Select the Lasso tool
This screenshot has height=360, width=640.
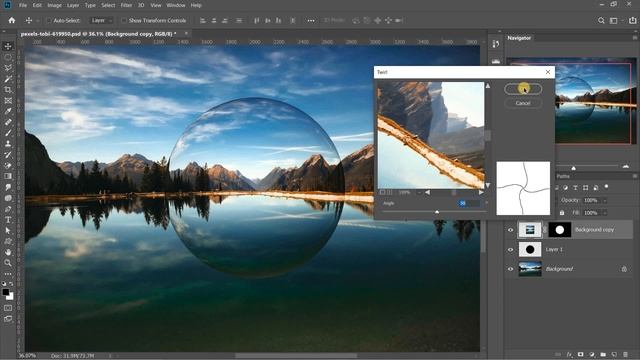[8, 68]
